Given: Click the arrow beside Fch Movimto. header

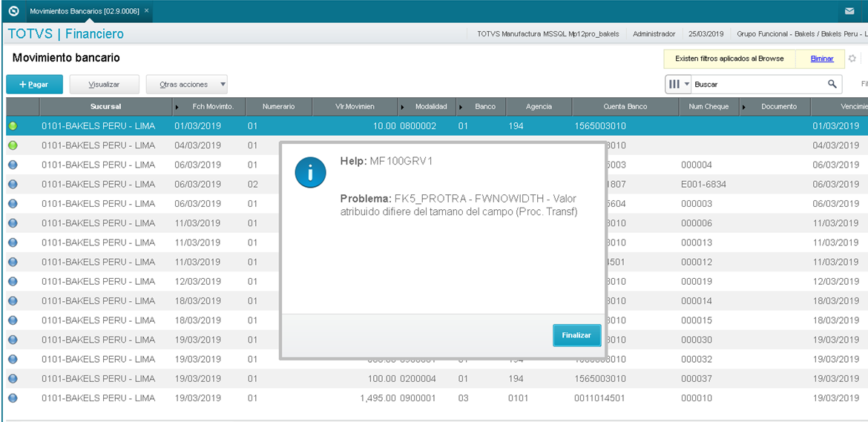Looking at the screenshot, I should (177, 107).
